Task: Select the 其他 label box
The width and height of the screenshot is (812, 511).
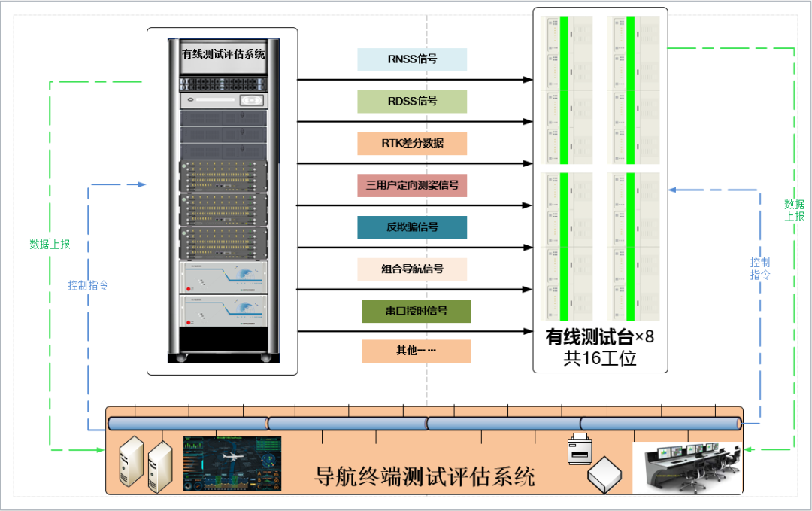Action: 417,351
